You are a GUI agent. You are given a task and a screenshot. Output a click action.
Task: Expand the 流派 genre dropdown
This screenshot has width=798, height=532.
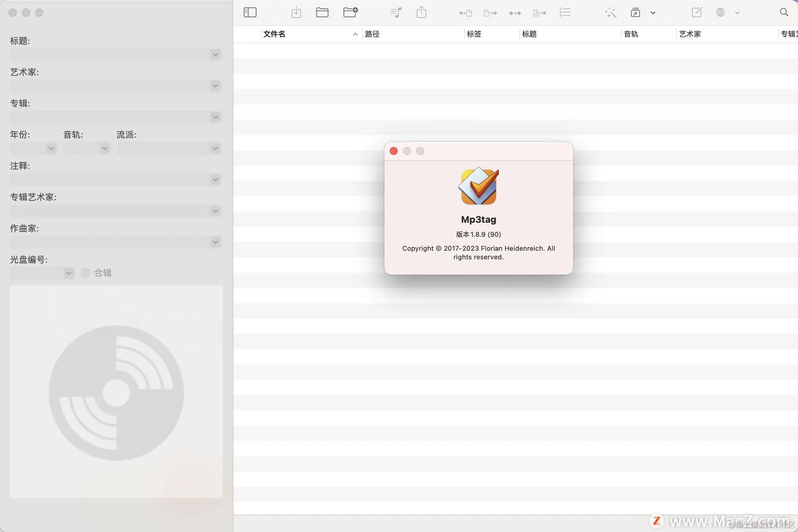(x=215, y=148)
